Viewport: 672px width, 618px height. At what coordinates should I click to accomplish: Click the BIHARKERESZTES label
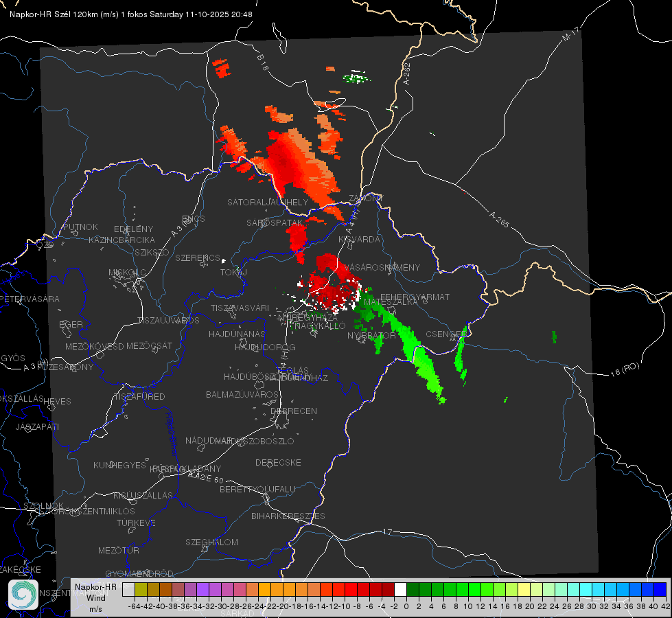click(288, 516)
